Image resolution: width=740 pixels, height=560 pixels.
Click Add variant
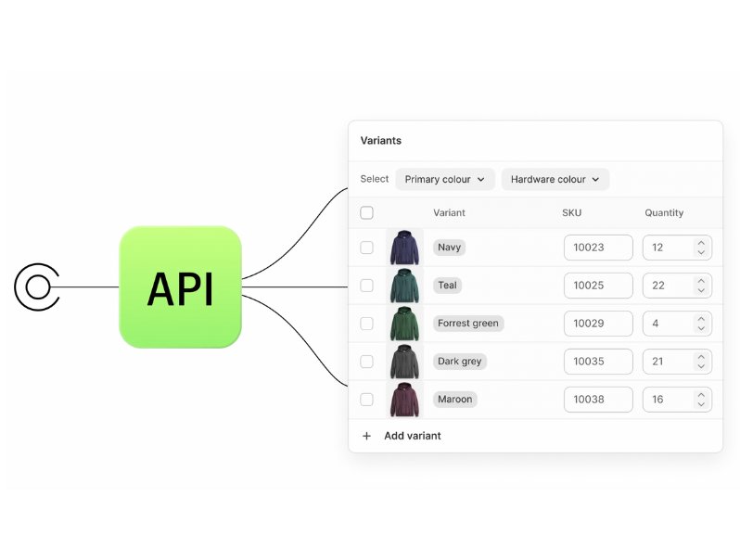pyautogui.click(x=413, y=436)
